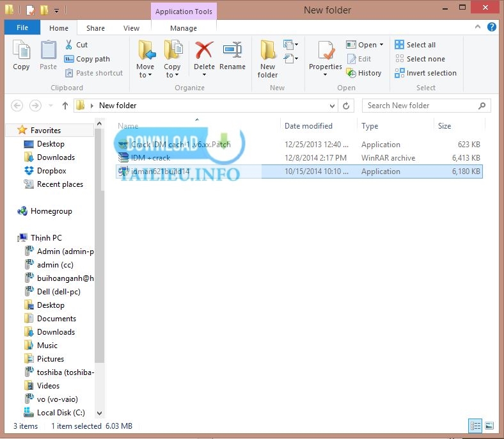Click the Search New folder box

(x=426, y=106)
